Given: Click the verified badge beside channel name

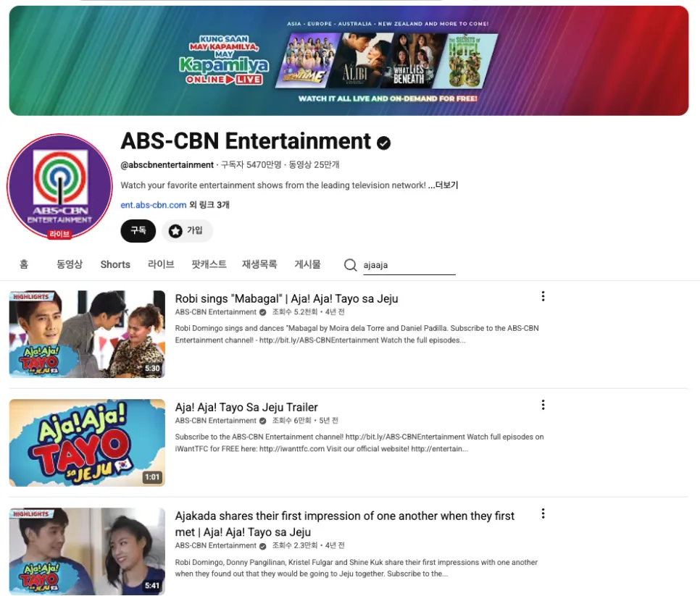Looking at the screenshot, I should (x=383, y=143).
